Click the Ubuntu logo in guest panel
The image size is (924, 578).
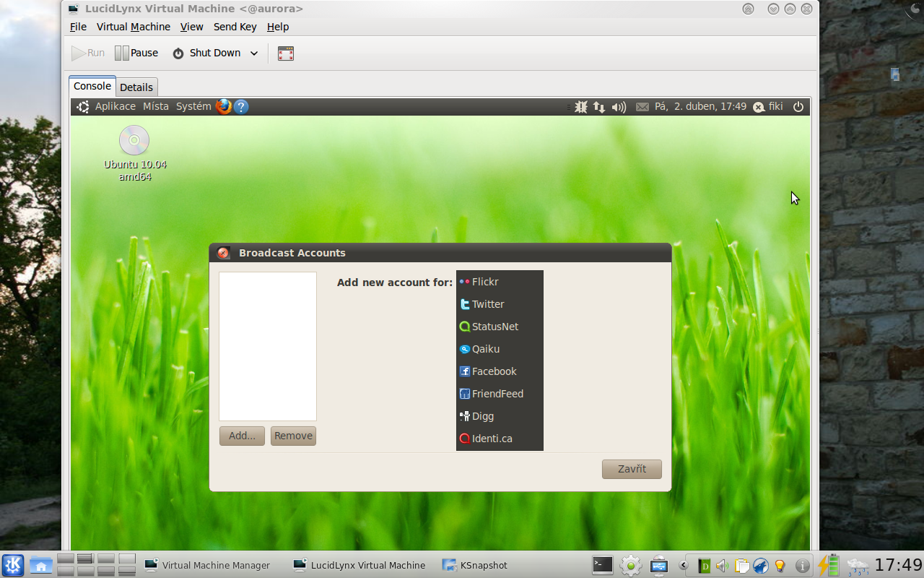point(83,107)
